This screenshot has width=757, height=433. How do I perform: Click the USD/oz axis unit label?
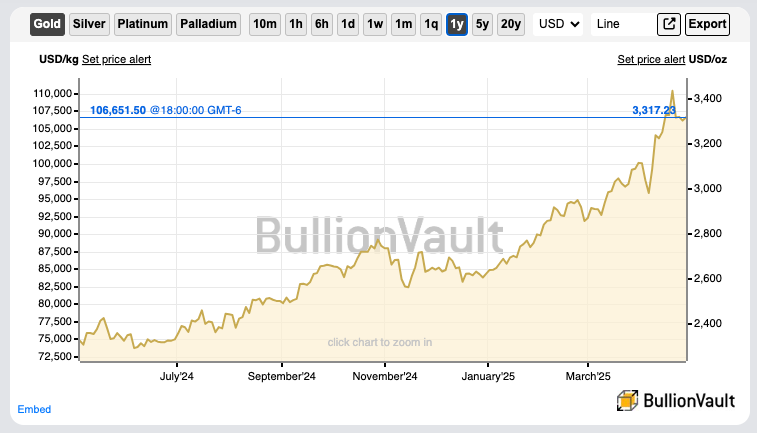(x=708, y=59)
